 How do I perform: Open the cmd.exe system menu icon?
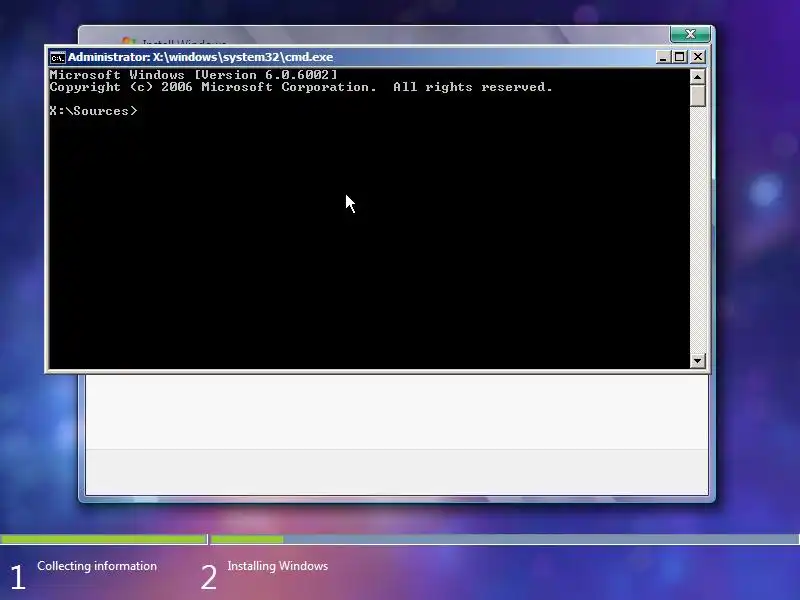pyautogui.click(x=57, y=58)
